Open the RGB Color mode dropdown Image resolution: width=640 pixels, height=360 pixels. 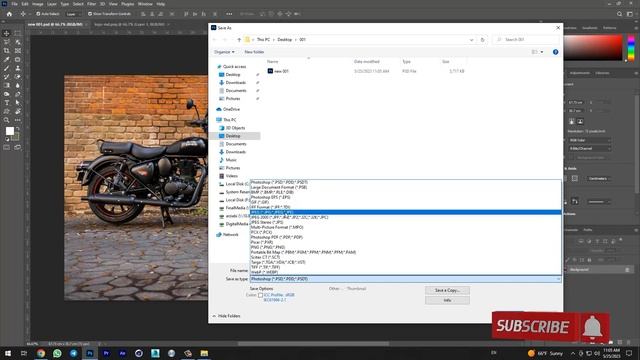[590, 140]
